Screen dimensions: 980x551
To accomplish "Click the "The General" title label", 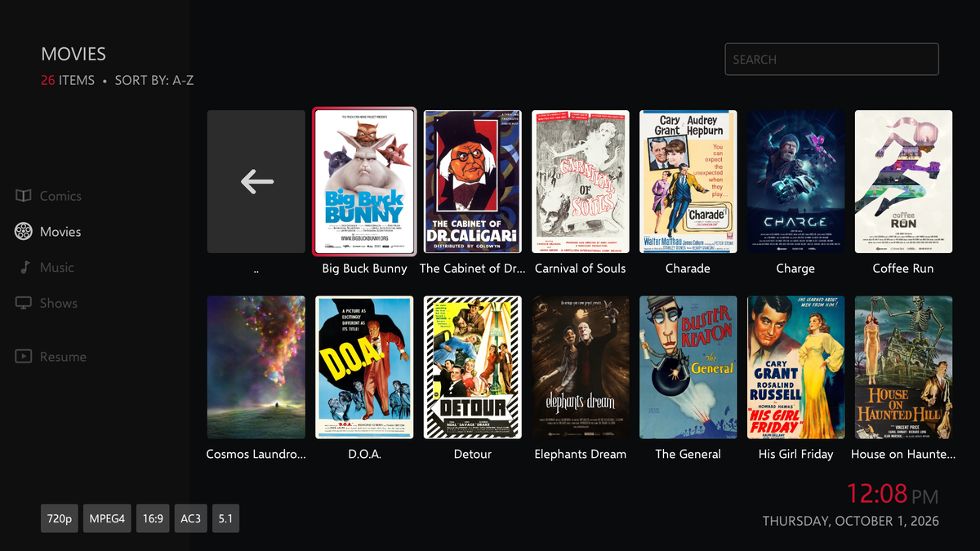I will 688,454.
